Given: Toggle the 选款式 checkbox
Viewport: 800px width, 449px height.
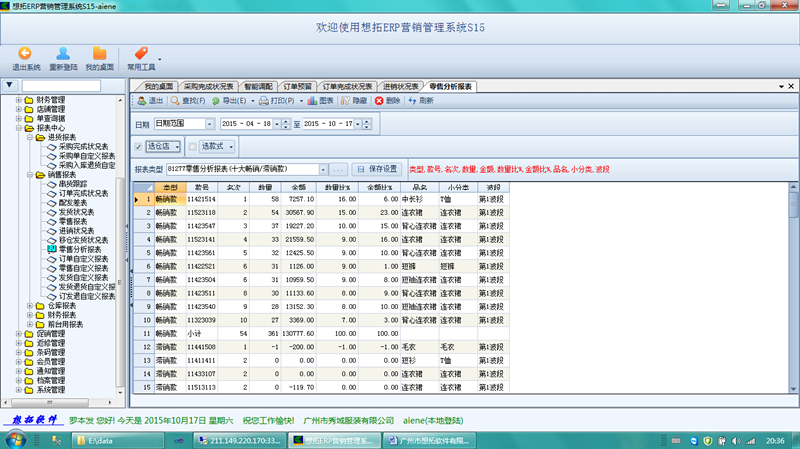Looking at the screenshot, I should [193, 147].
